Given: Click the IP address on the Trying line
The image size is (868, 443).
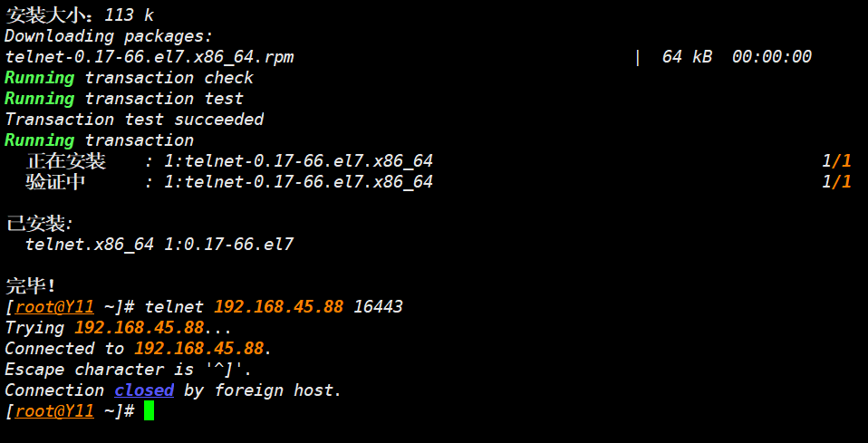Looking at the screenshot, I should [x=139, y=328].
